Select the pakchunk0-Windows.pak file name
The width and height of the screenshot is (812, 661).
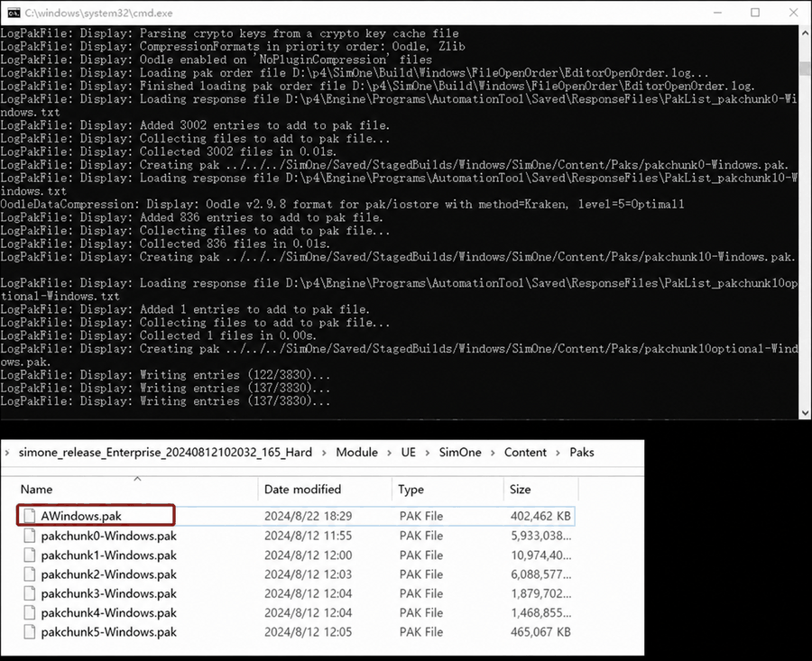pos(109,536)
